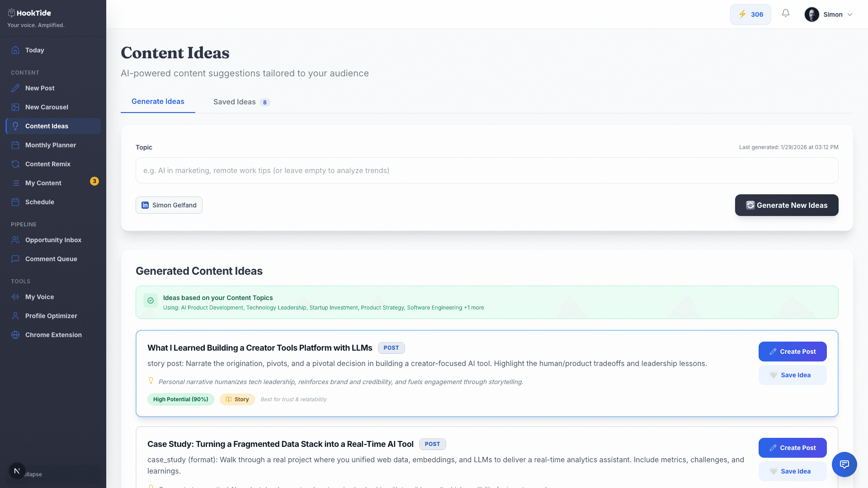Click the lightbulb icon under Creator Tools idea
Screen dimensions: 868x488
[151, 381]
